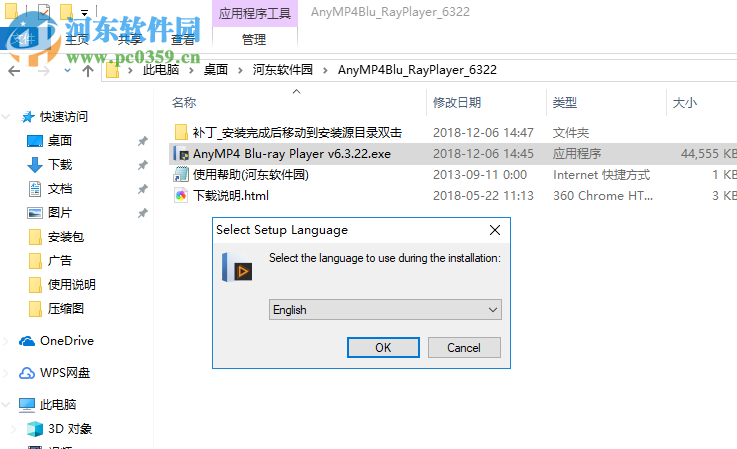737x449 pixels.
Task: Click the 补丁 folder icon in the file list
Action: 181,133
